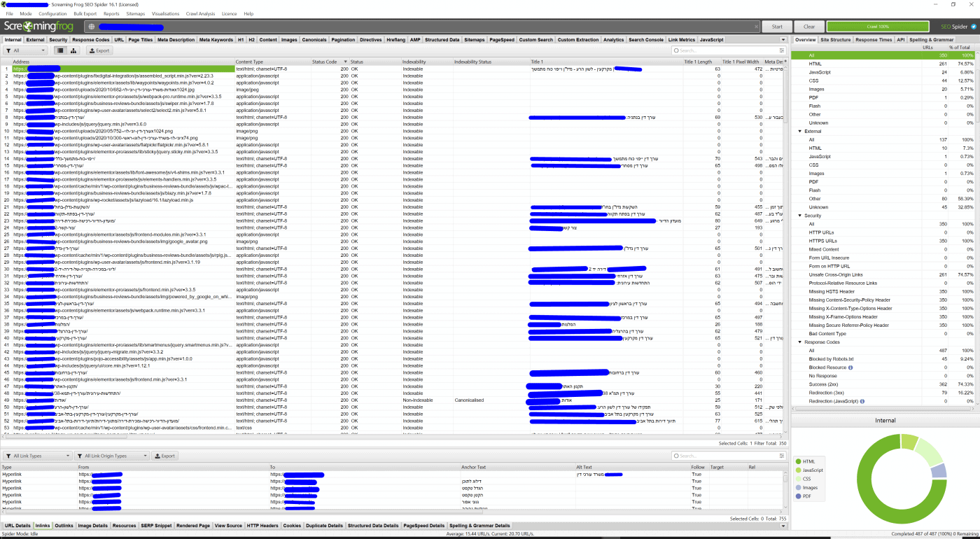Click info icon beside Blocked Resource
The image size is (980, 539).
[850, 367]
